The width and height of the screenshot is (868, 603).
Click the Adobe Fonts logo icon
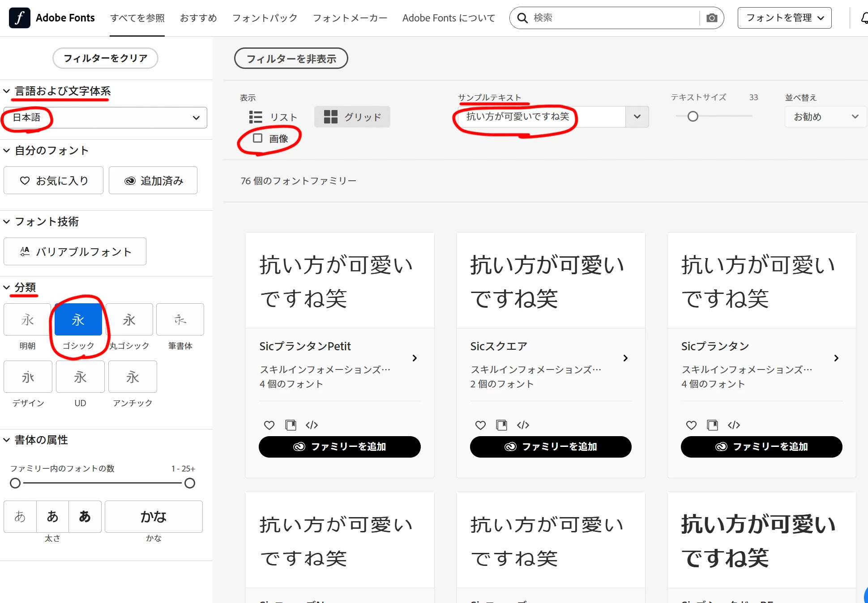pyautogui.click(x=20, y=18)
